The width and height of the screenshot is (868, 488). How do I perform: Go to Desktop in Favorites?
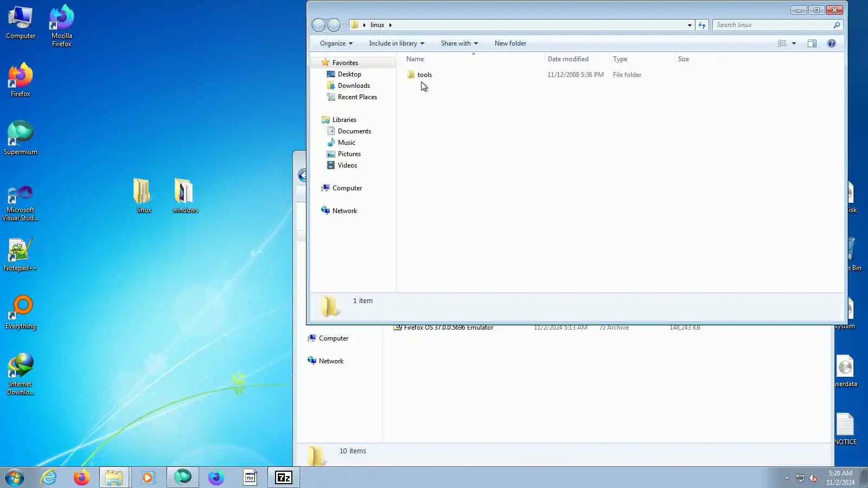coord(349,74)
